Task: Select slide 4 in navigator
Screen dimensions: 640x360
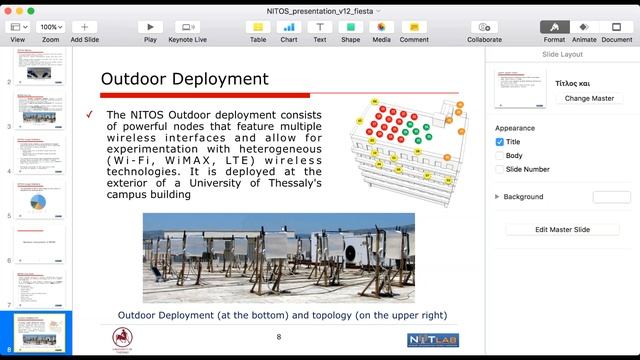Action: coord(40,156)
